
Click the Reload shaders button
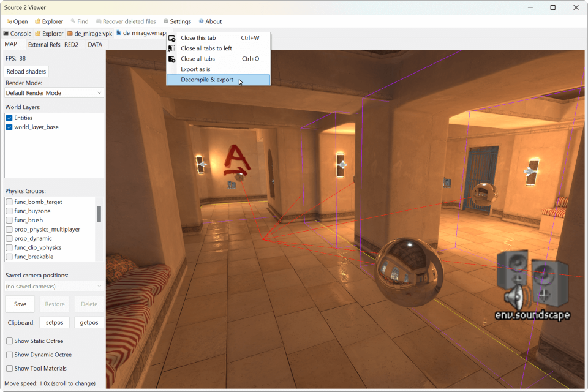(26, 71)
